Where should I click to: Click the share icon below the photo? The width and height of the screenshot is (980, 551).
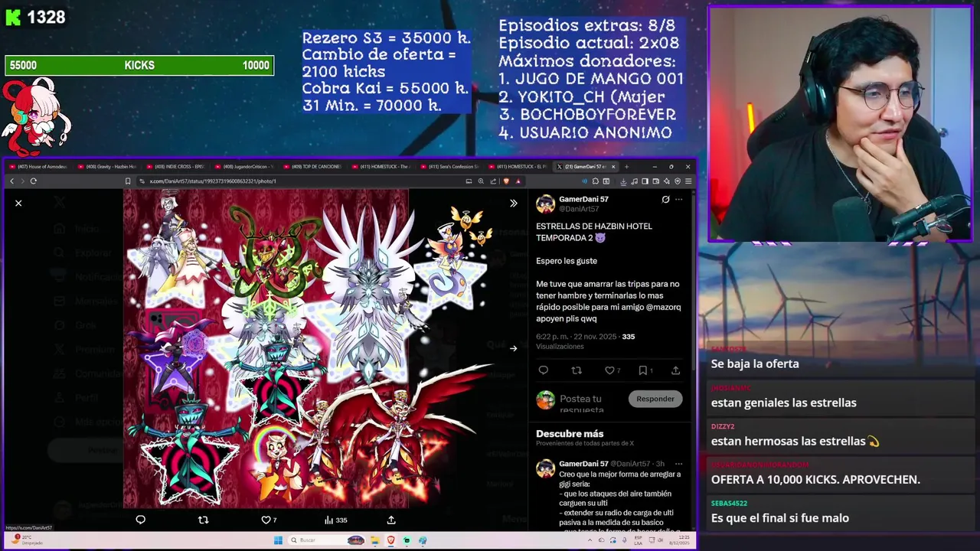click(391, 520)
